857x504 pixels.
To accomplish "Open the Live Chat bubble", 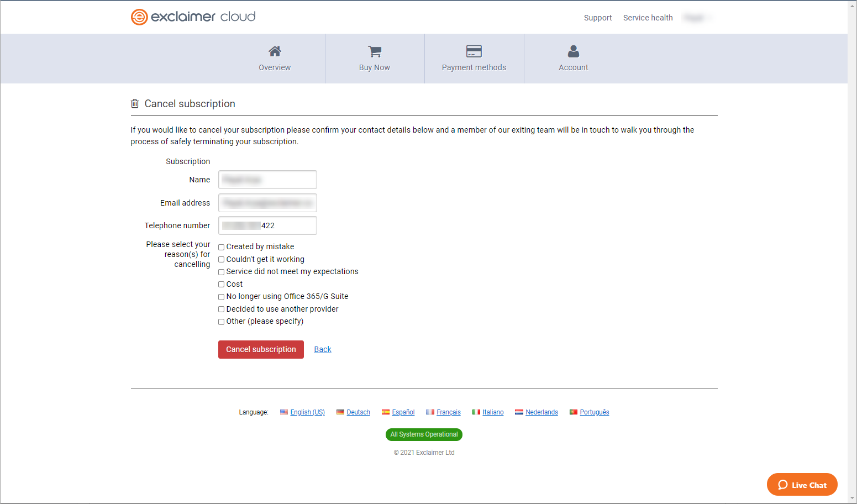I will pos(802,485).
